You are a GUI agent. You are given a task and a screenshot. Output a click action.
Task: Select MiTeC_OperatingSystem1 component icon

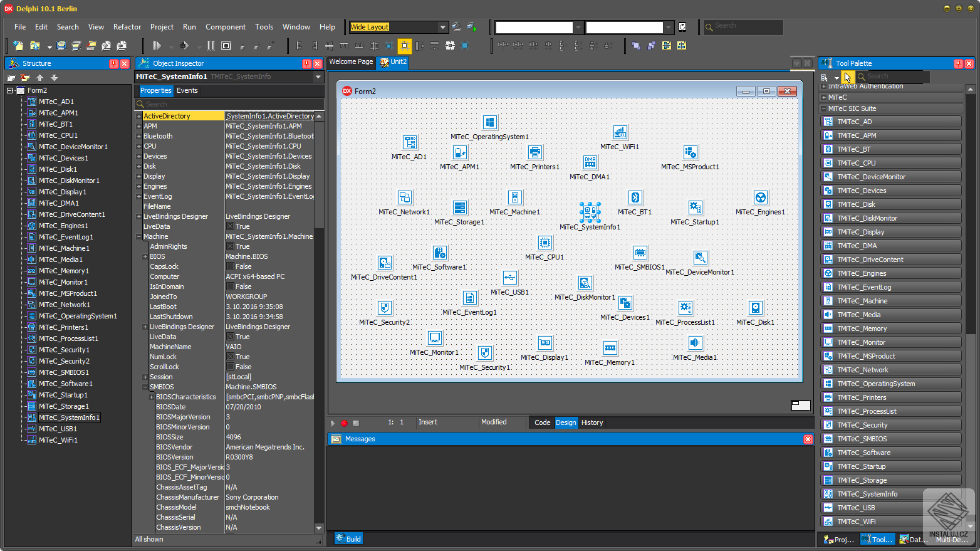(x=489, y=122)
